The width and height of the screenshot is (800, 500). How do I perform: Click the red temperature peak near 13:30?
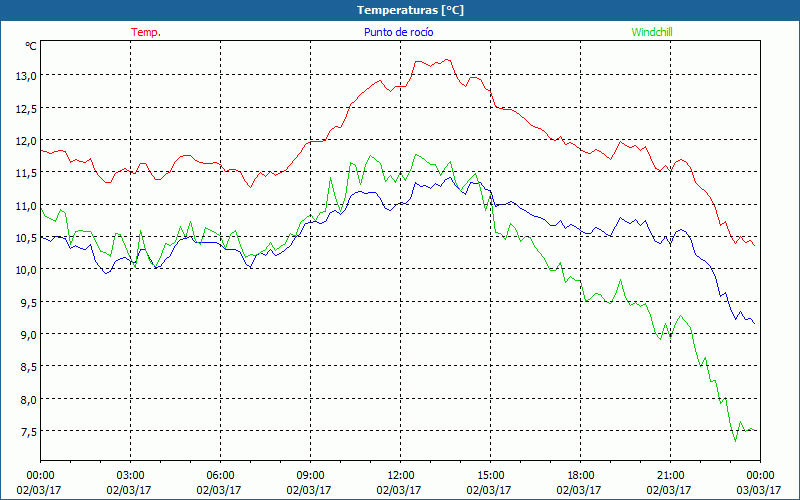[447, 60]
